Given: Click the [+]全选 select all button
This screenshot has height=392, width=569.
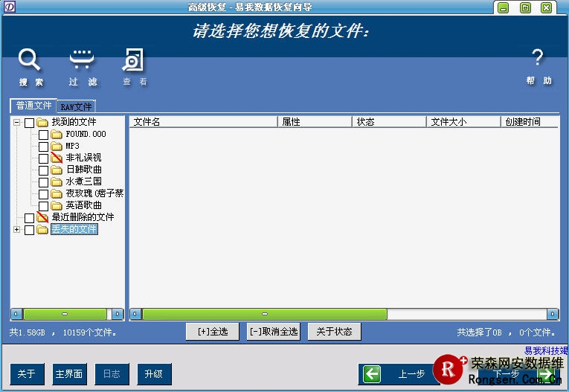Looking at the screenshot, I should tap(213, 332).
